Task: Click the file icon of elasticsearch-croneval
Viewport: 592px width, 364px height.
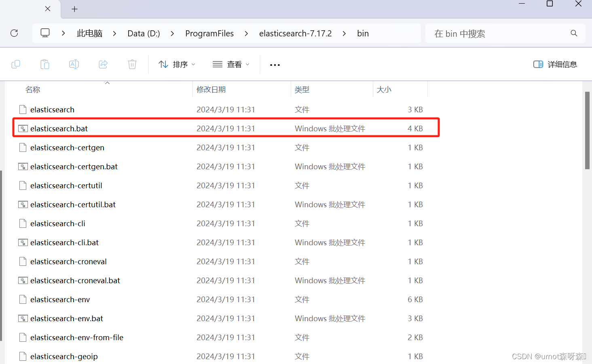Action: click(23, 261)
